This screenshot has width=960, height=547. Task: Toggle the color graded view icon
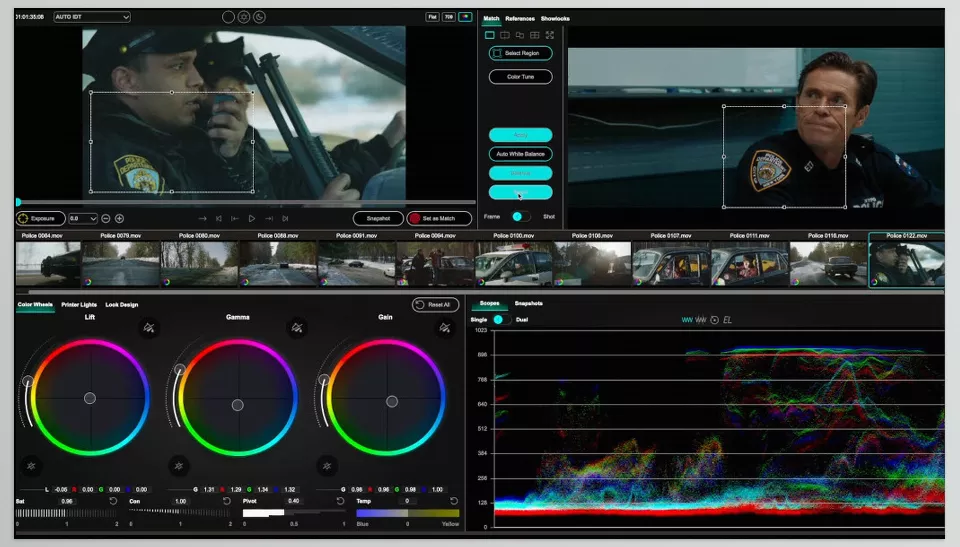tap(465, 17)
